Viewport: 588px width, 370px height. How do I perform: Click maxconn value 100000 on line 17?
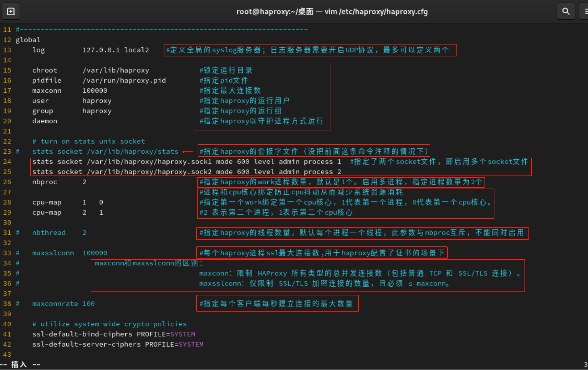(x=95, y=91)
